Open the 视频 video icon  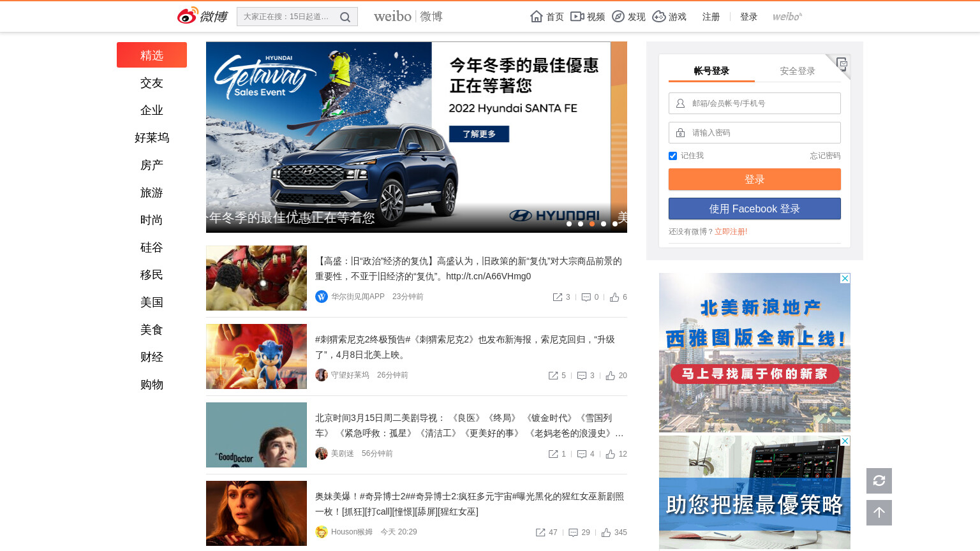pos(577,17)
